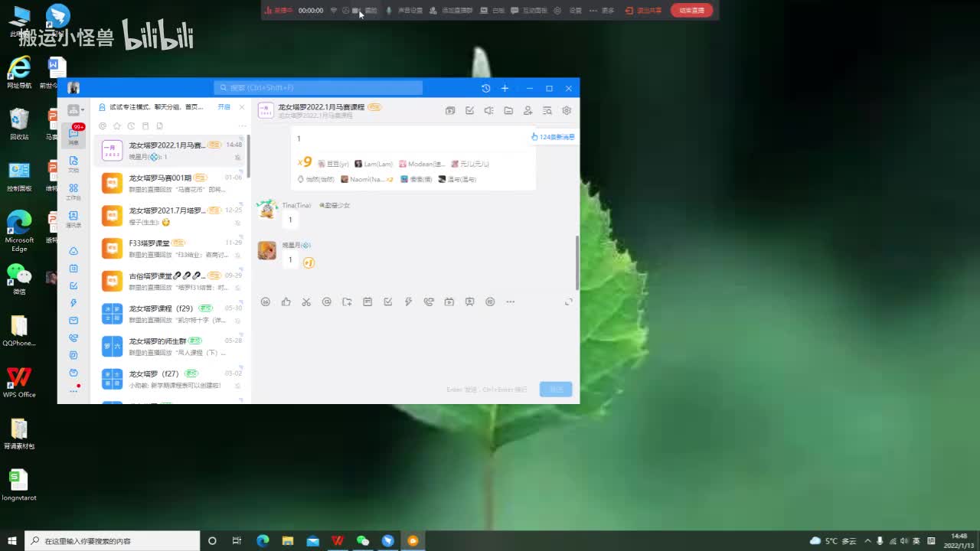Open the cloud drive sidebar icon
Screen dimensions: 980x551
coord(73,251)
